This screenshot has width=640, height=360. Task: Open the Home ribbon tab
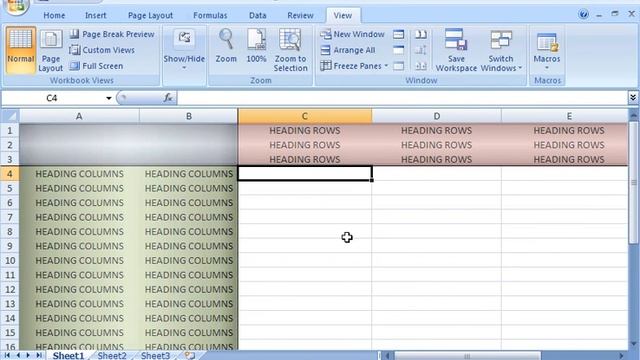(54, 16)
